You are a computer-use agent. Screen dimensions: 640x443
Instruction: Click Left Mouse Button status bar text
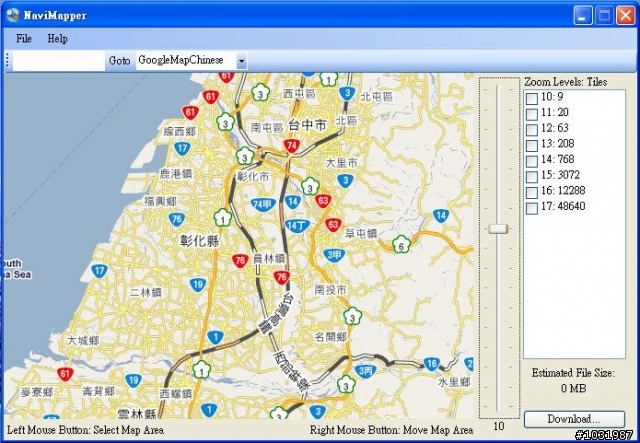click(85, 430)
